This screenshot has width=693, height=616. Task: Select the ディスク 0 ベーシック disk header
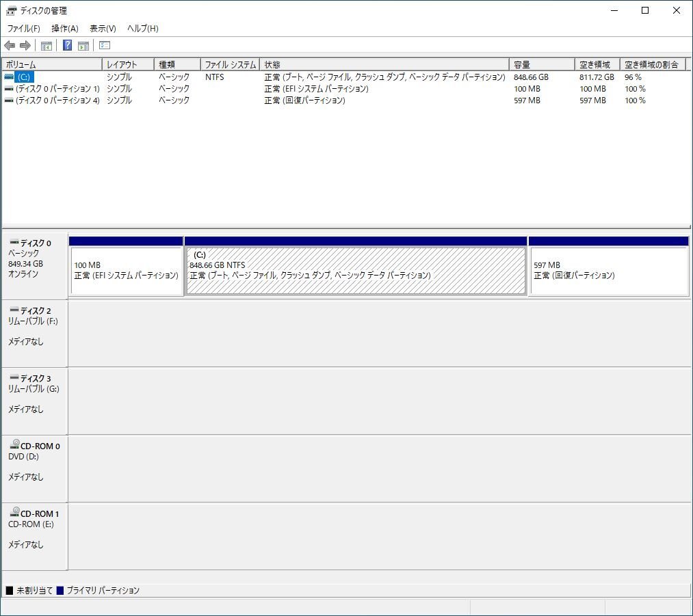(x=35, y=265)
